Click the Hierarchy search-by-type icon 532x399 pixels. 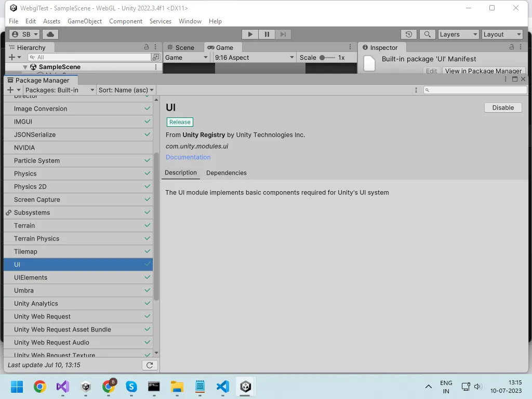click(156, 57)
